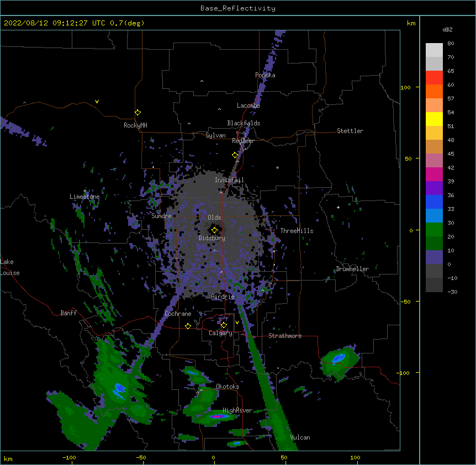Select the Blackfalds label

244,123
